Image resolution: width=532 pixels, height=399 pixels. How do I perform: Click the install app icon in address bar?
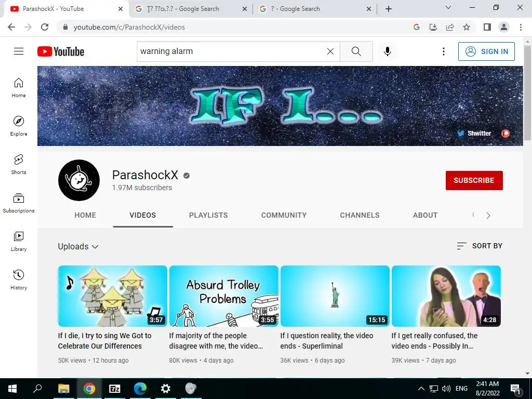coord(433,27)
